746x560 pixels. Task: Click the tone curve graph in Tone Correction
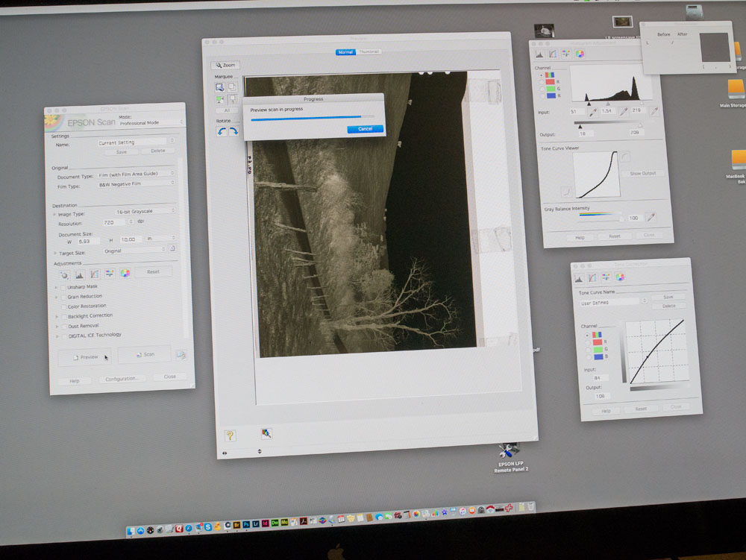[656, 350]
